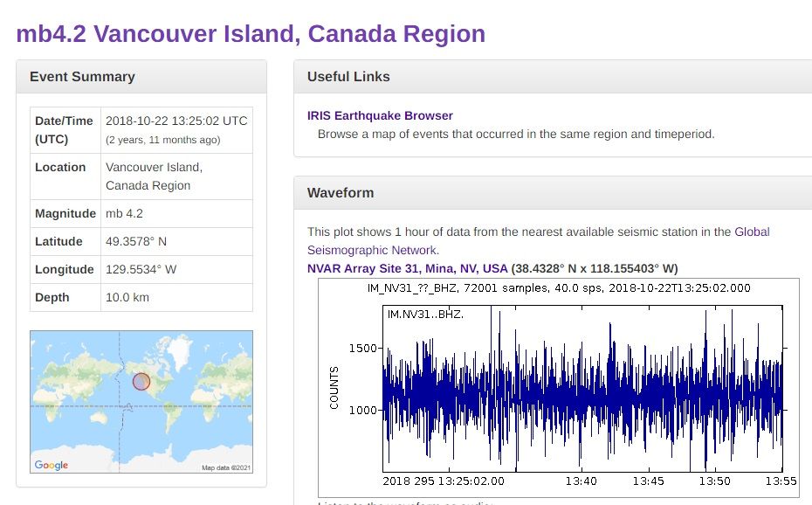Click the 2018 295 13:25:02.00 start time label
This screenshot has width=812, height=505.
click(x=444, y=481)
